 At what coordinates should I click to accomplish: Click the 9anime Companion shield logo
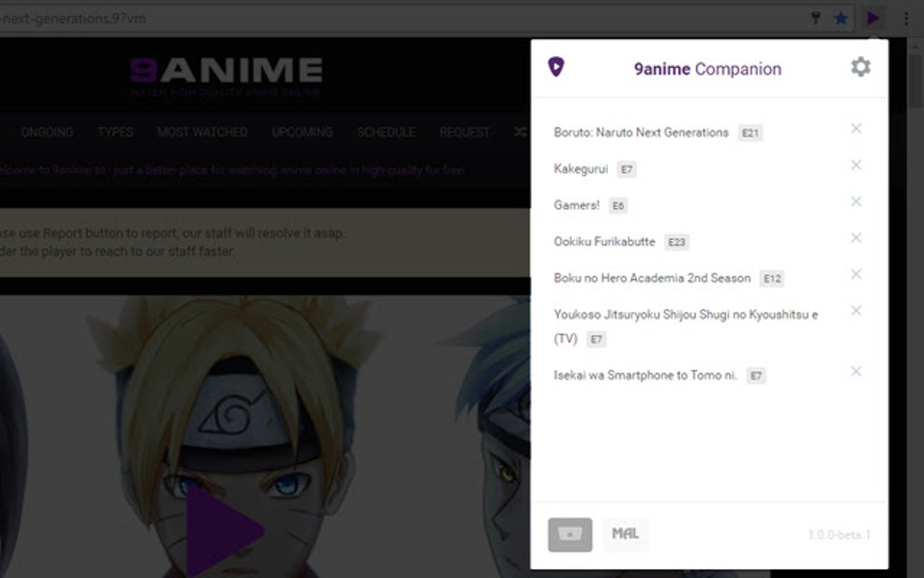click(555, 66)
